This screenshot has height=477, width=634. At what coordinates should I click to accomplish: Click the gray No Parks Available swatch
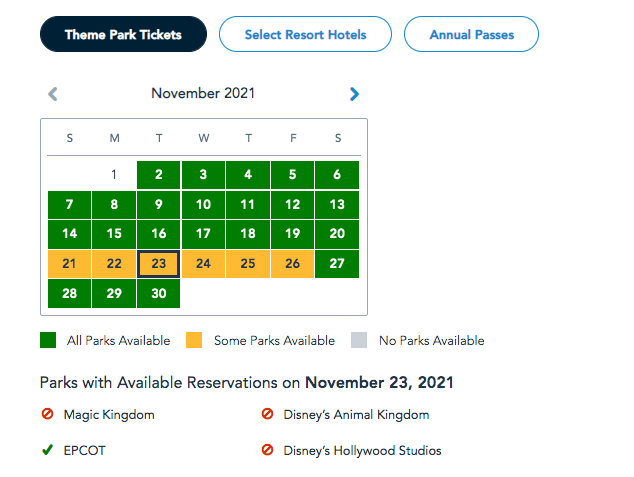click(359, 340)
